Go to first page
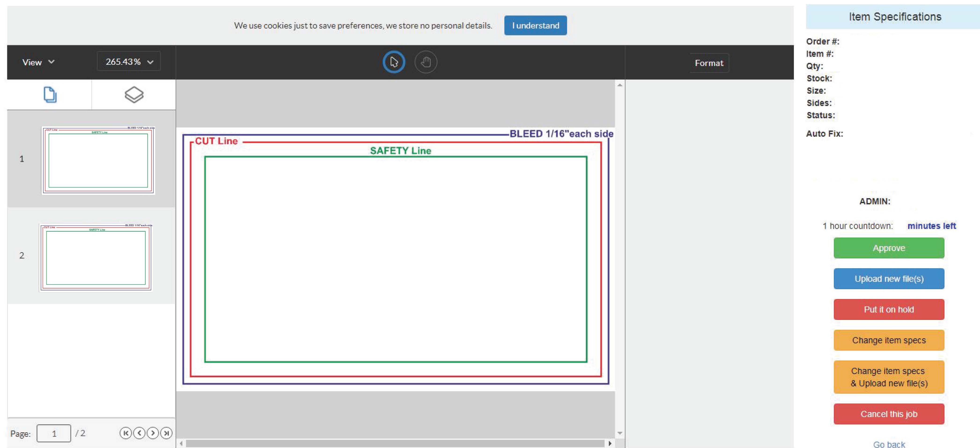The height and width of the screenshot is (448, 980). point(125,433)
